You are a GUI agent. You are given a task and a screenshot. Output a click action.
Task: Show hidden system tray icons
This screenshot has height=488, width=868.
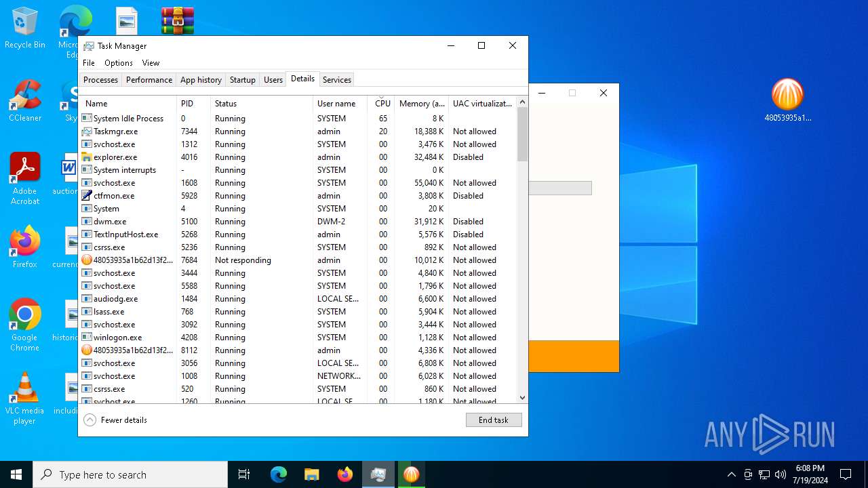(731, 474)
